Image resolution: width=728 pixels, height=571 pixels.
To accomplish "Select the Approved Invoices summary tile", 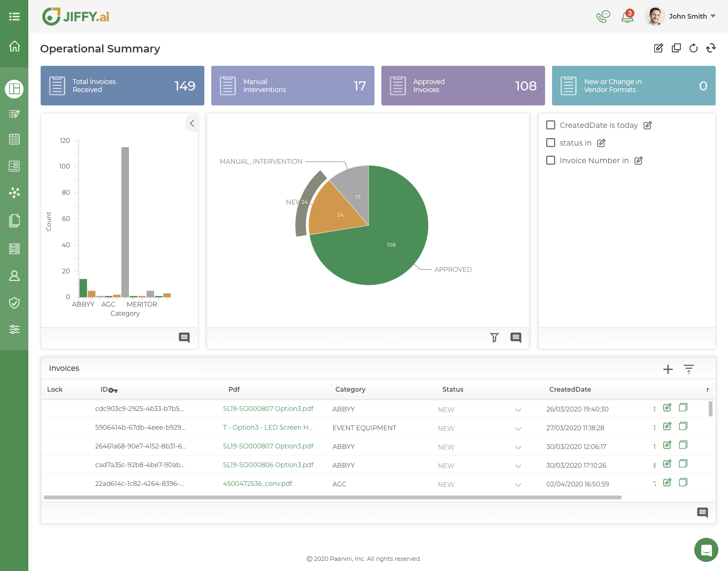I will coord(463,86).
